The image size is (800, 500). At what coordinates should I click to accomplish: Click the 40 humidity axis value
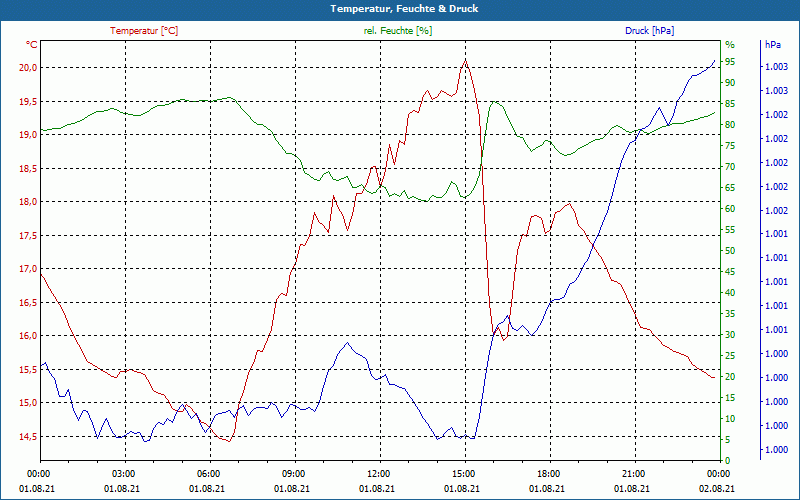[730, 293]
